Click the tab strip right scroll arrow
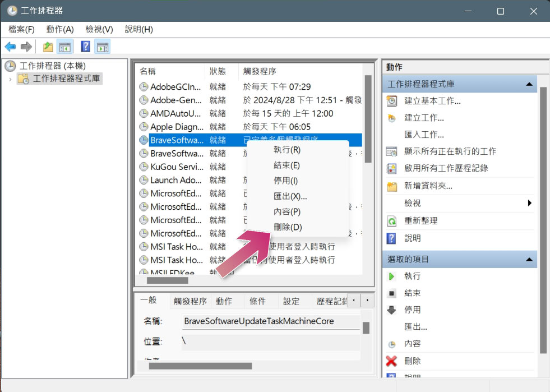550x392 pixels. [x=367, y=301]
